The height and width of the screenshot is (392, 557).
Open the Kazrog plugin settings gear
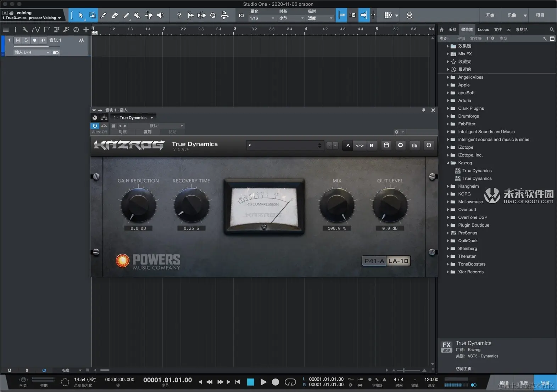[400, 145]
